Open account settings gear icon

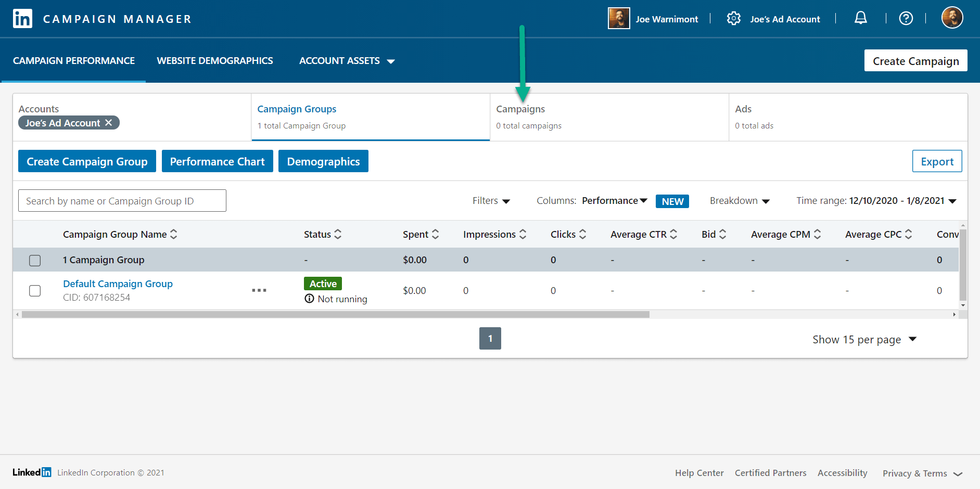click(733, 19)
